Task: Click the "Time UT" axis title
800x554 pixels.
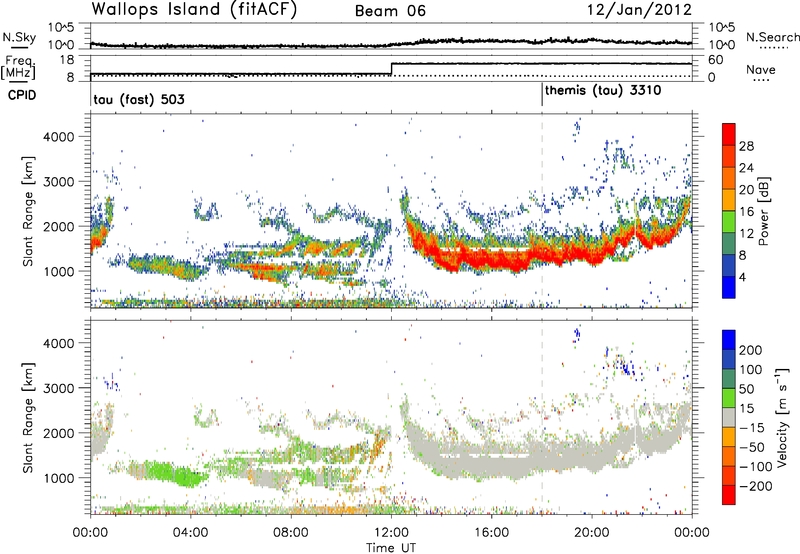Action: pyautogui.click(x=391, y=548)
